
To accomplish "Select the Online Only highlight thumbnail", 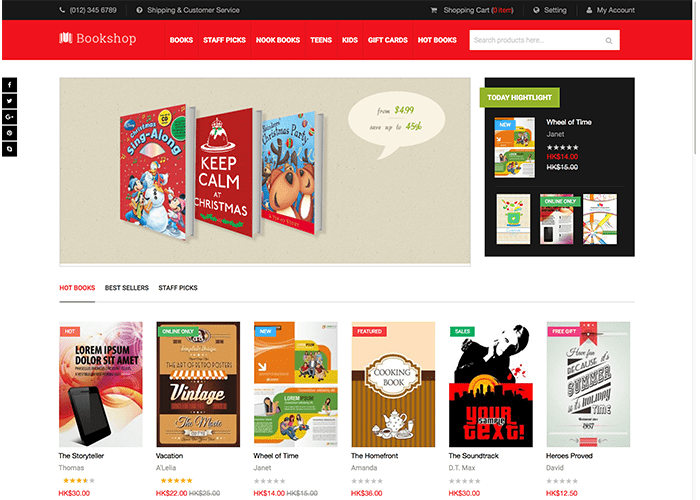I will [557, 219].
